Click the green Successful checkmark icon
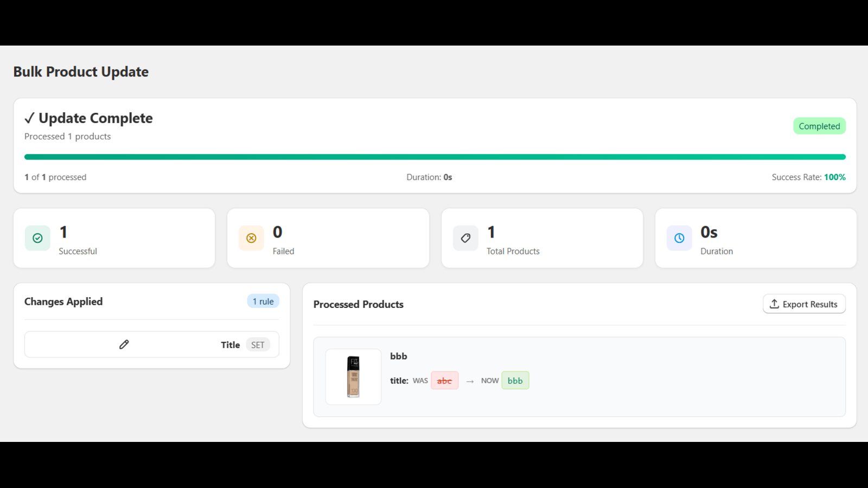This screenshot has width=868, height=488. pos(37,238)
